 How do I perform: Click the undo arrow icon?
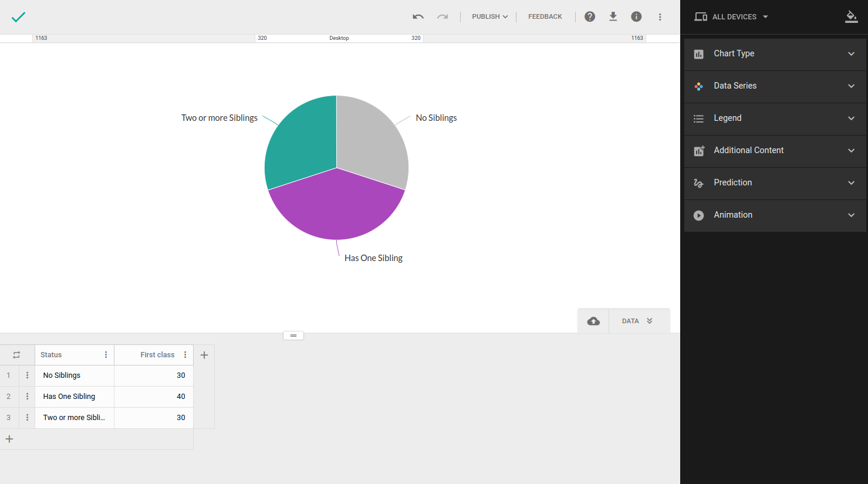click(418, 17)
